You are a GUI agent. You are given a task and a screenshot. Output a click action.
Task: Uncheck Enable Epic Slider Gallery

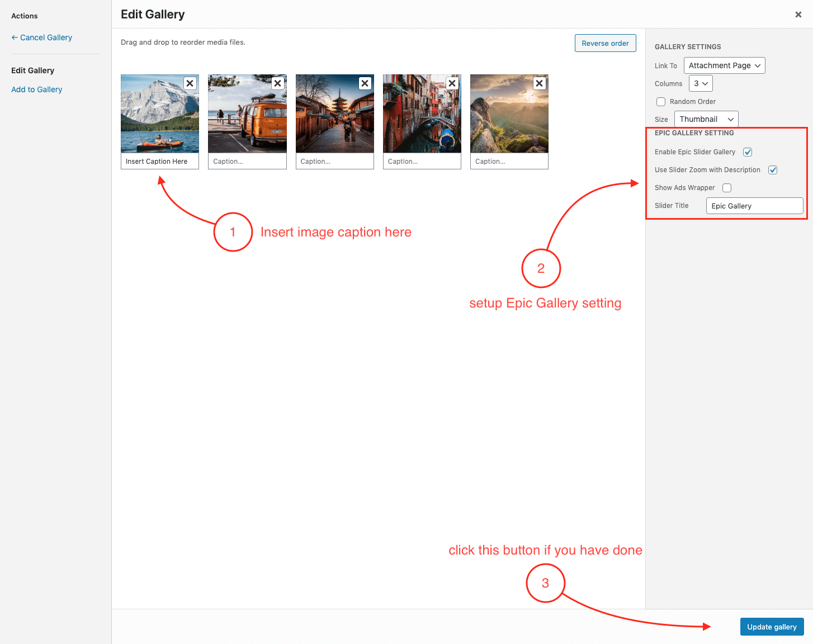click(x=748, y=152)
